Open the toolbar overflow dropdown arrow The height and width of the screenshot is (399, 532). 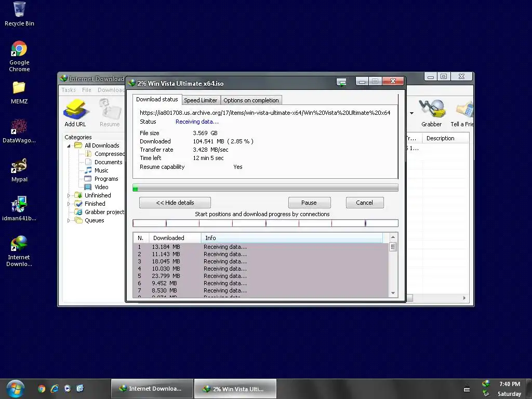click(411, 113)
